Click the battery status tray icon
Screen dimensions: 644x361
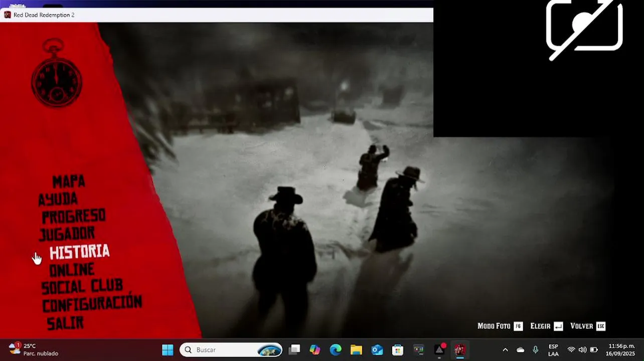[594, 349]
